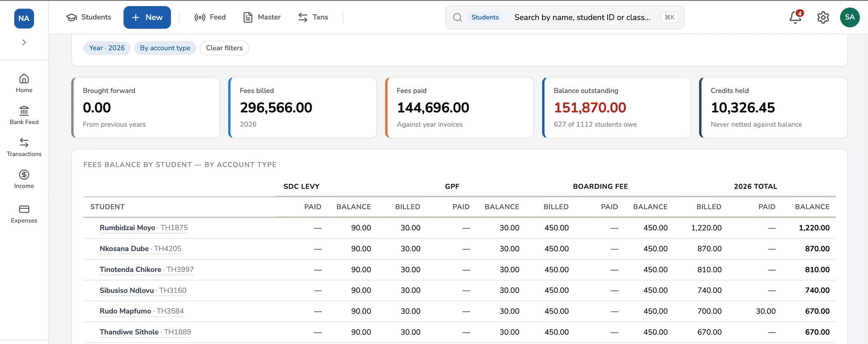Click the By account type filter chip
This screenshot has height=344, width=868.
pyautogui.click(x=165, y=48)
